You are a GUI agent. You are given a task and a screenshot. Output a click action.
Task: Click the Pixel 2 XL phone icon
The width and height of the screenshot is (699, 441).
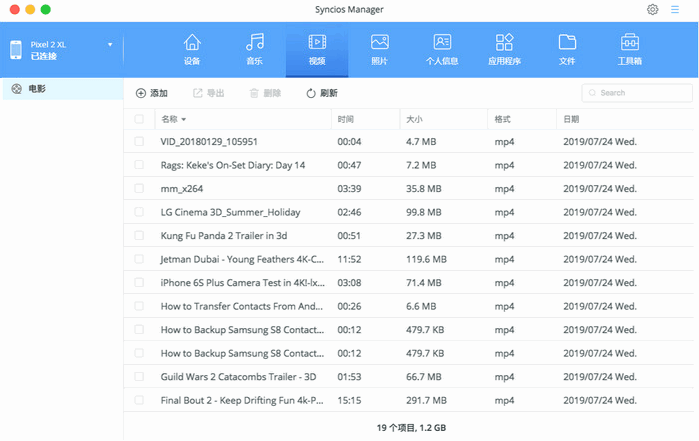coord(16,49)
